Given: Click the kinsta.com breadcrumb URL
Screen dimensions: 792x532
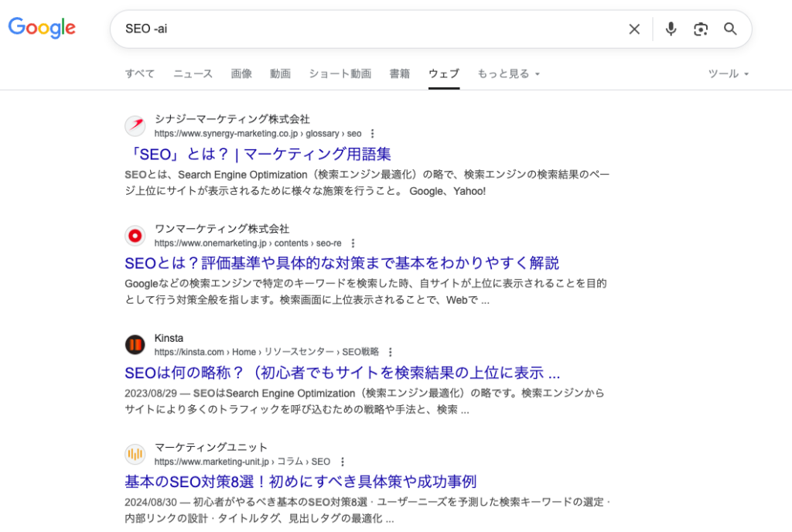Looking at the screenshot, I should [267, 353].
